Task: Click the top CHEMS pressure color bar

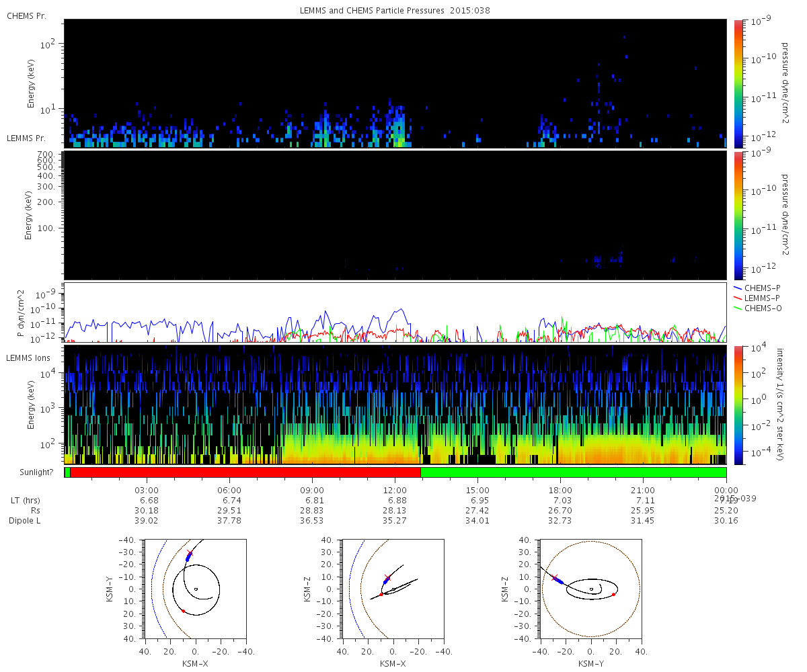Action: 738,83
